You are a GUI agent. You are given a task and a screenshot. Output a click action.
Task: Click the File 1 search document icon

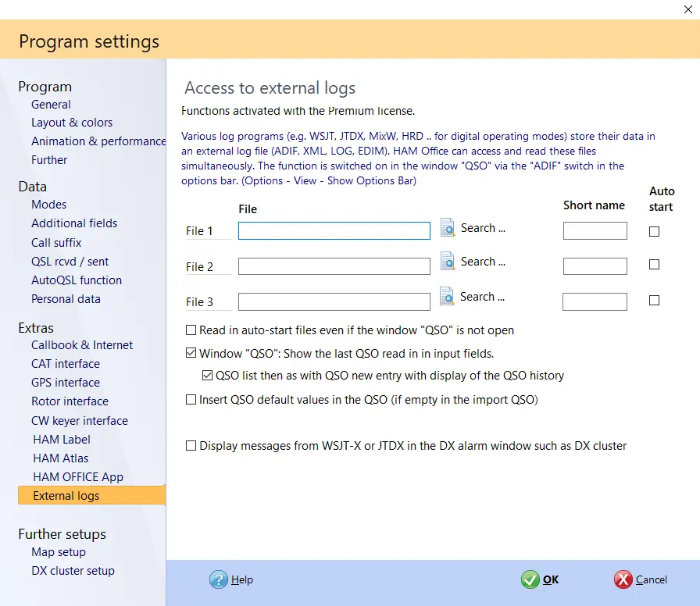tap(448, 227)
